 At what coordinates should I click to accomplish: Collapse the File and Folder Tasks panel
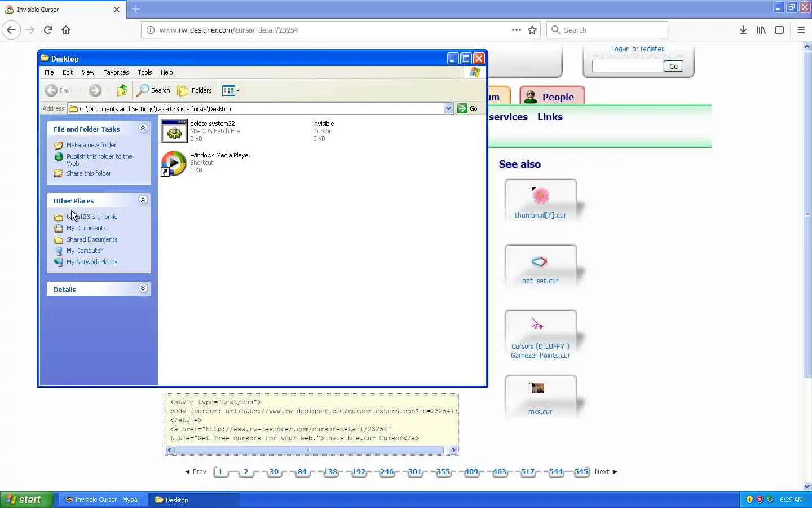click(143, 128)
